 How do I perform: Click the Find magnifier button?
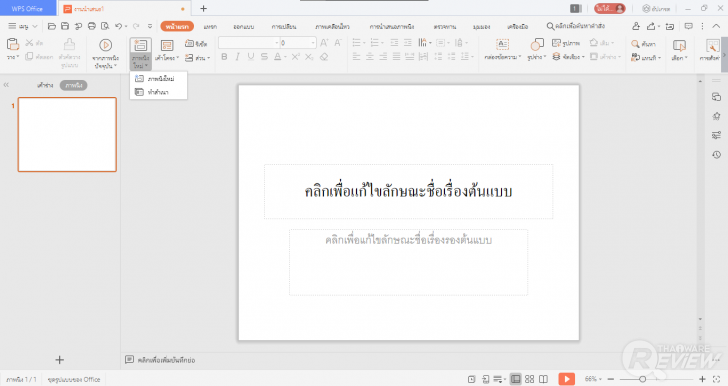(x=643, y=44)
